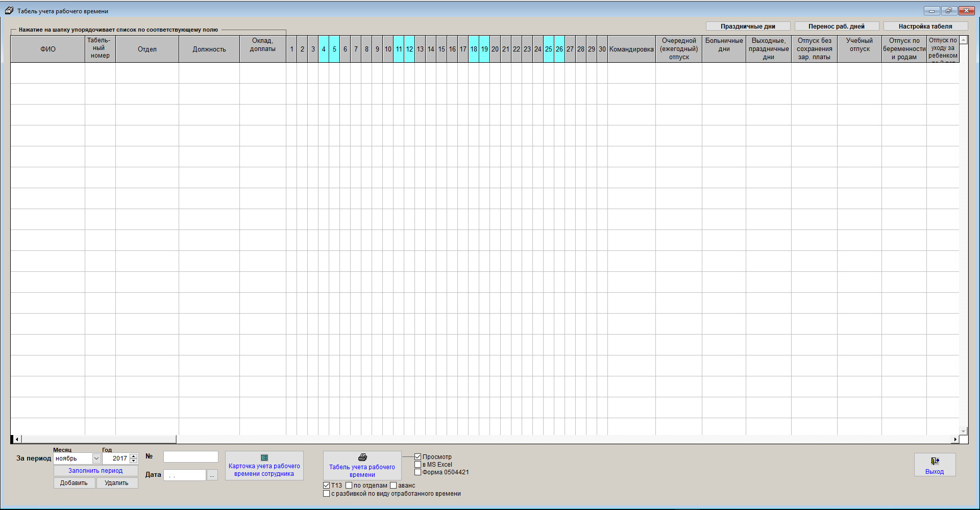Sort list by ФИО column header
980x510 pixels.
pos(48,49)
